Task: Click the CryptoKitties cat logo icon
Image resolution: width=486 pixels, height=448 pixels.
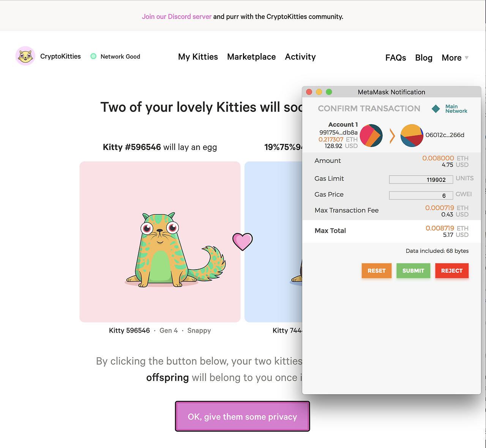Action: [25, 56]
